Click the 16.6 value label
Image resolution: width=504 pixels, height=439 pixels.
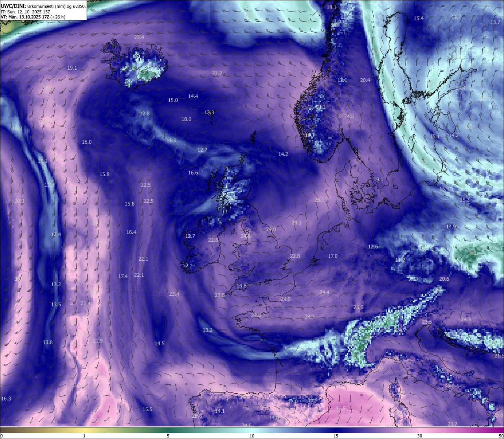pos(193,173)
